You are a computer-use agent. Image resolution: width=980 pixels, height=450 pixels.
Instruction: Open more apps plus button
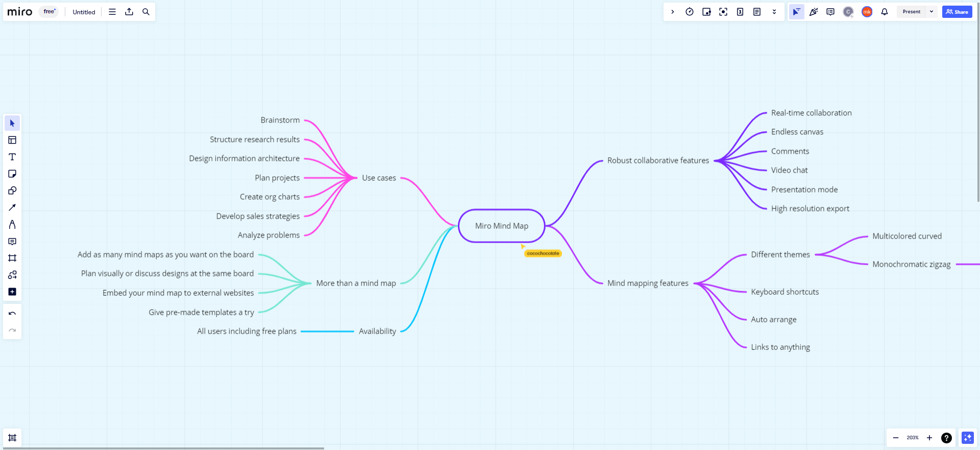[12, 292]
